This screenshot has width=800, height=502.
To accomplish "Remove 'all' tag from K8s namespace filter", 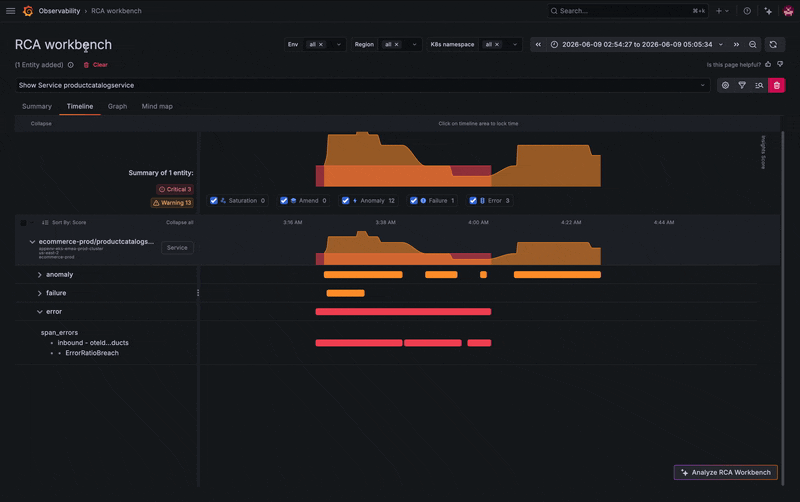I will (497, 44).
